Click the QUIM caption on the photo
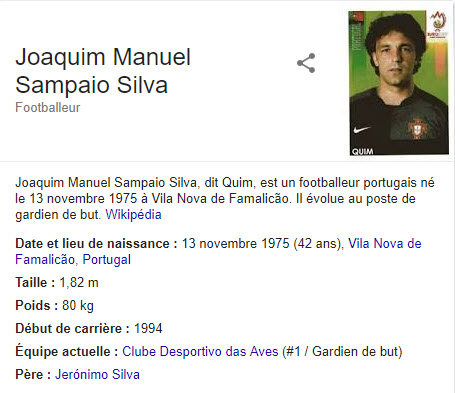 (x=362, y=151)
